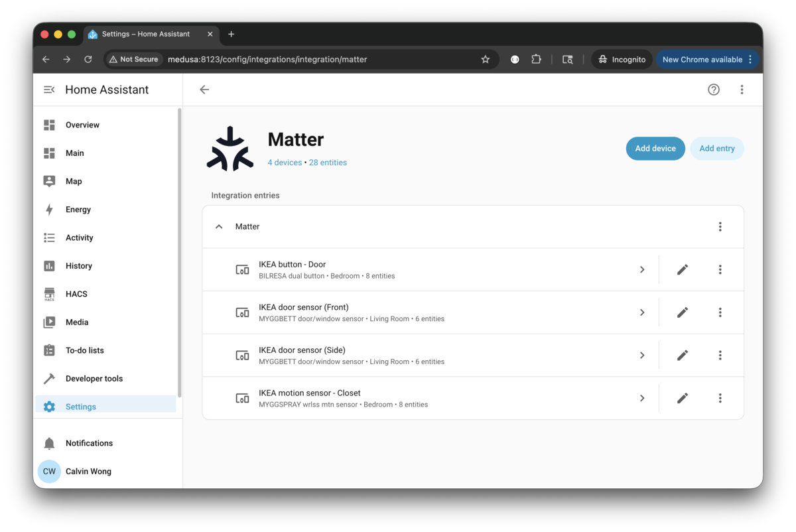Click the Add device button
The width and height of the screenshot is (796, 532).
point(655,149)
